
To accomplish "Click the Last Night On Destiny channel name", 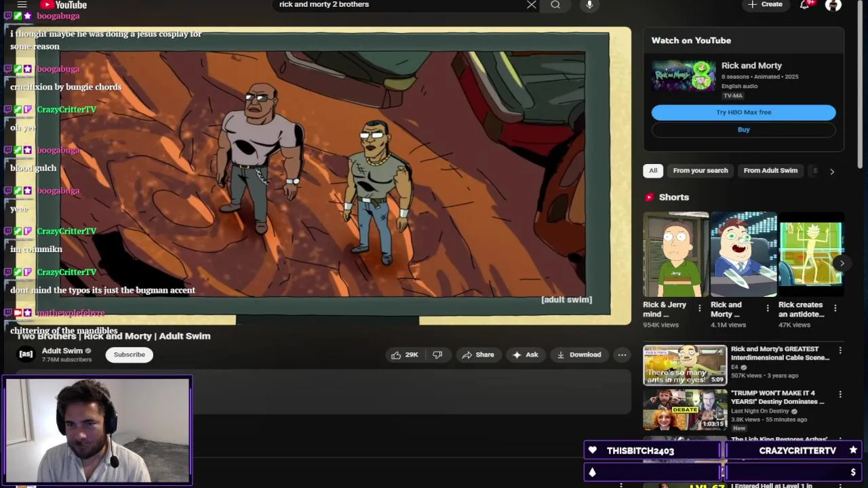I will point(759,411).
